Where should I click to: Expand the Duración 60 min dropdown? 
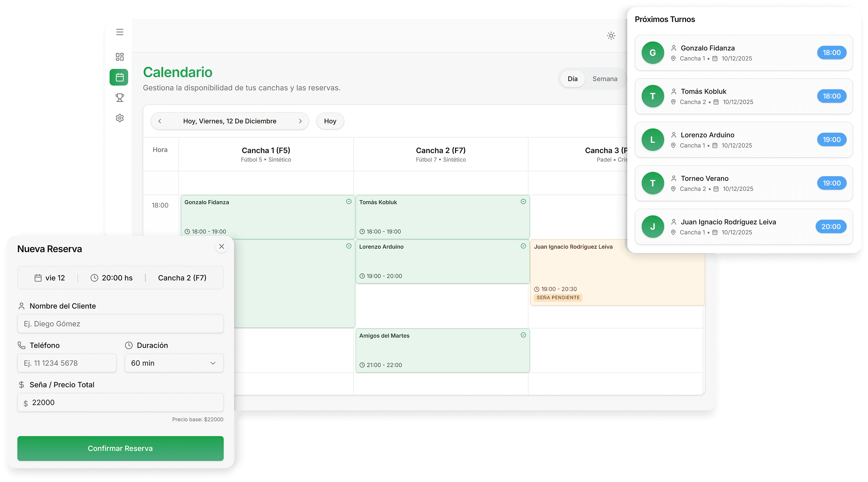174,363
